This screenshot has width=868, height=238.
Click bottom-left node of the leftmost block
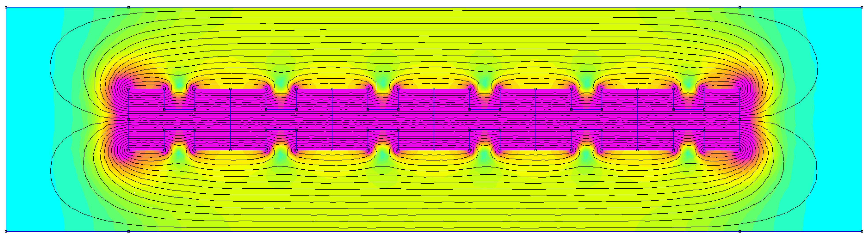click(x=128, y=150)
